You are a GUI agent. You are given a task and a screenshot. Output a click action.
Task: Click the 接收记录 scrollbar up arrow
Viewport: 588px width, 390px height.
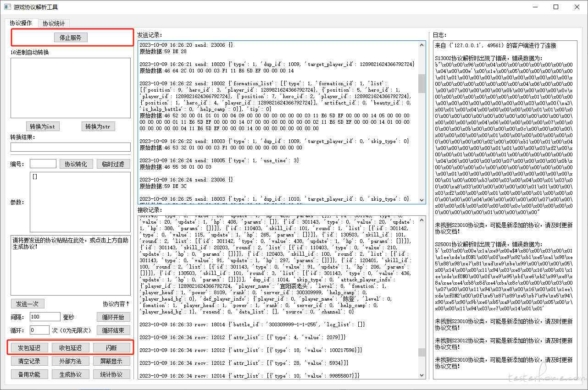click(x=422, y=220)
